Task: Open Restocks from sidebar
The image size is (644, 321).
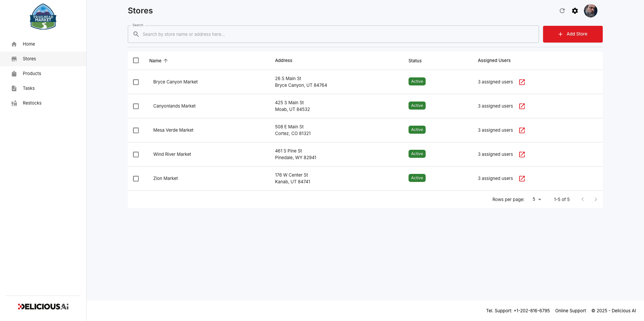Action: click(43, 103)
